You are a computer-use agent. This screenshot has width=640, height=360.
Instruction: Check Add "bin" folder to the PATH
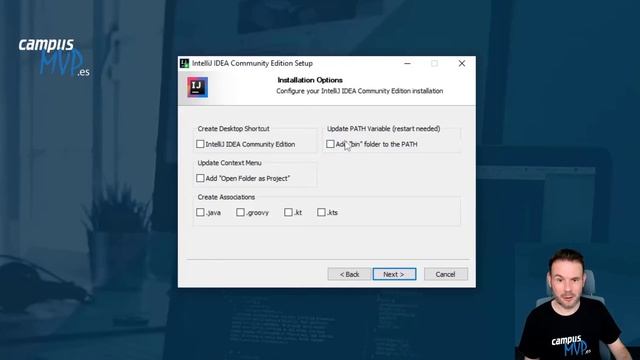coord(330,144)
